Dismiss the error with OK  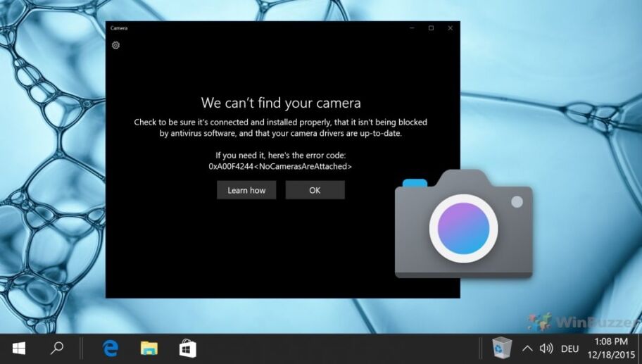[x=315, y=190]
